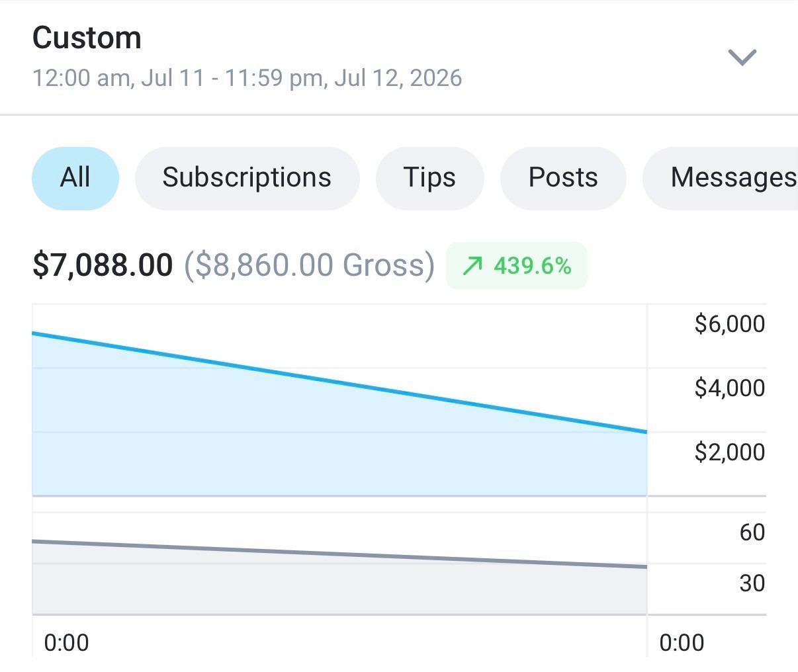This screenshot has width=798, height=672.
Task: Click the $8,860.00 Gross amount
Action: coord(309,265)
